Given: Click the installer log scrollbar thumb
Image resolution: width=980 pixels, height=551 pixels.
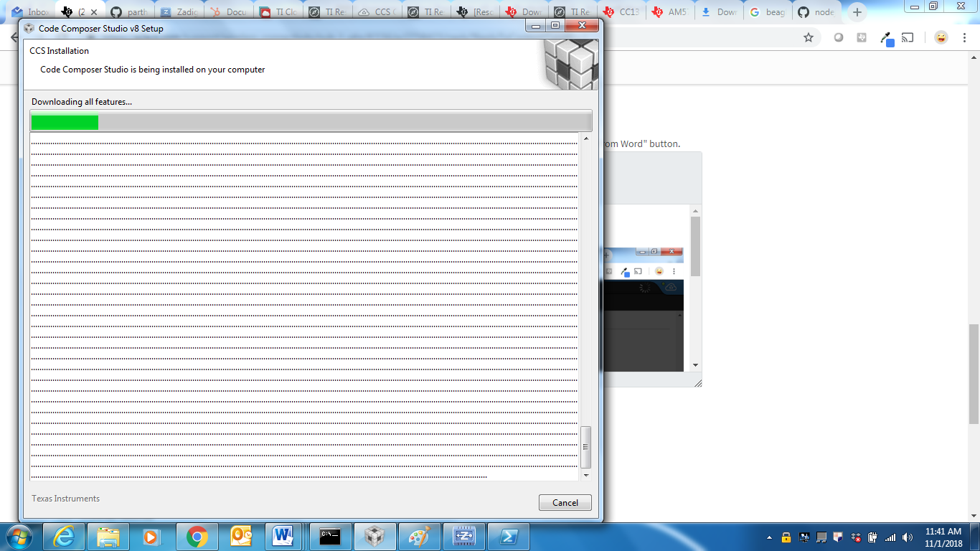Looking at the screenshot, I should (586, 447).
